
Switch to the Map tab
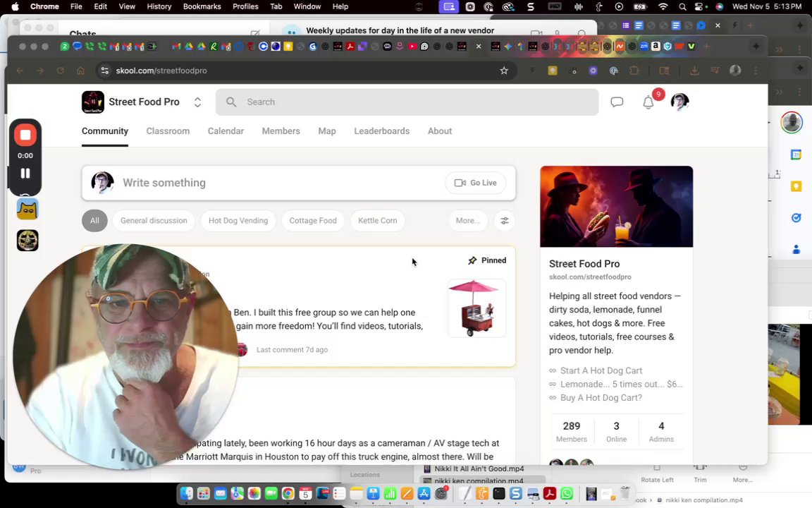(x=327, y=131)
